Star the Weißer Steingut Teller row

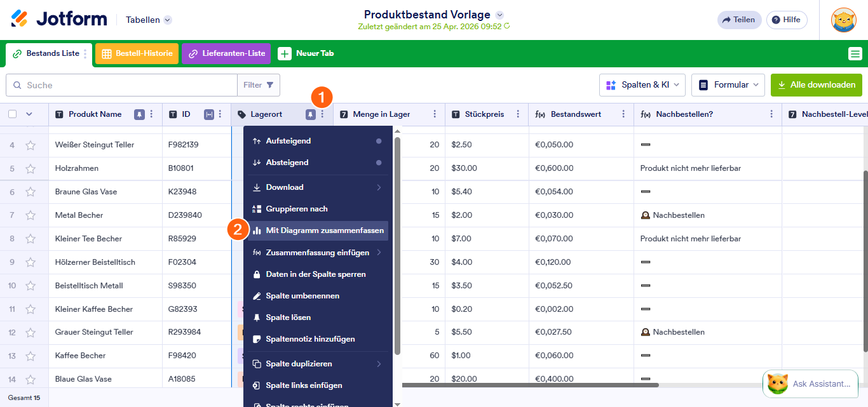pos(31,145)
